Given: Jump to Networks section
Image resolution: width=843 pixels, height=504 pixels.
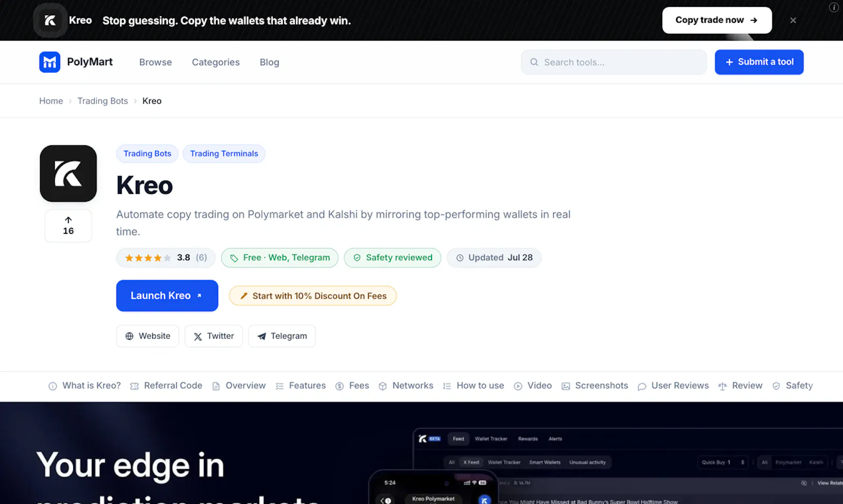Looking at the screenshot, I should coord(406,386).
